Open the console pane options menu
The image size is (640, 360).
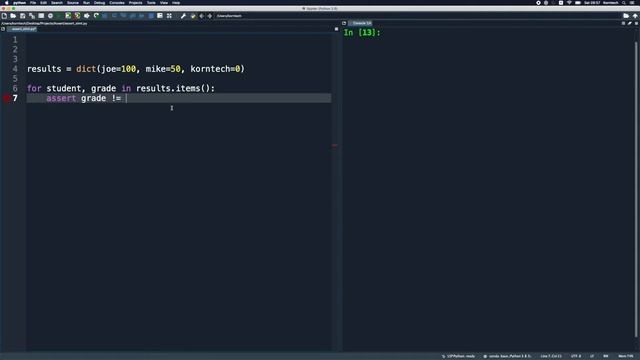click(636, 23)
